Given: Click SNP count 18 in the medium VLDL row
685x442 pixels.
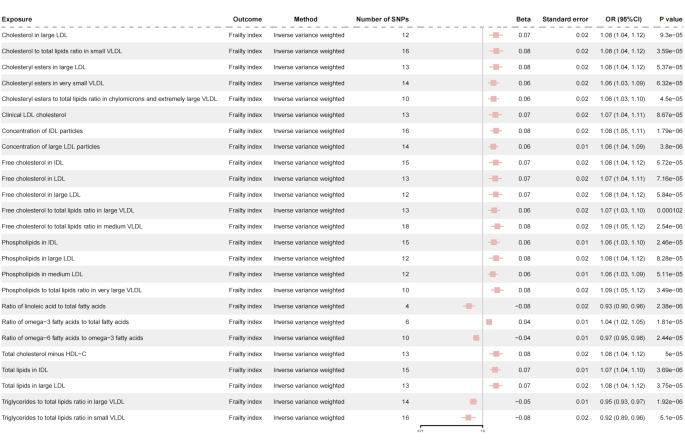Looking at the screenshot, I should 406,227.
